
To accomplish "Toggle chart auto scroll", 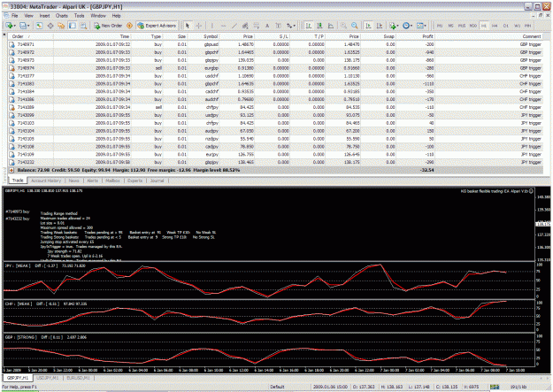I will (368, 26).
